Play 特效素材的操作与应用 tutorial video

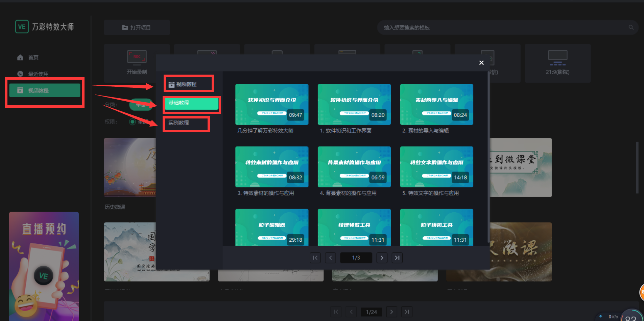pyautogui.click(x=272, y=167)
